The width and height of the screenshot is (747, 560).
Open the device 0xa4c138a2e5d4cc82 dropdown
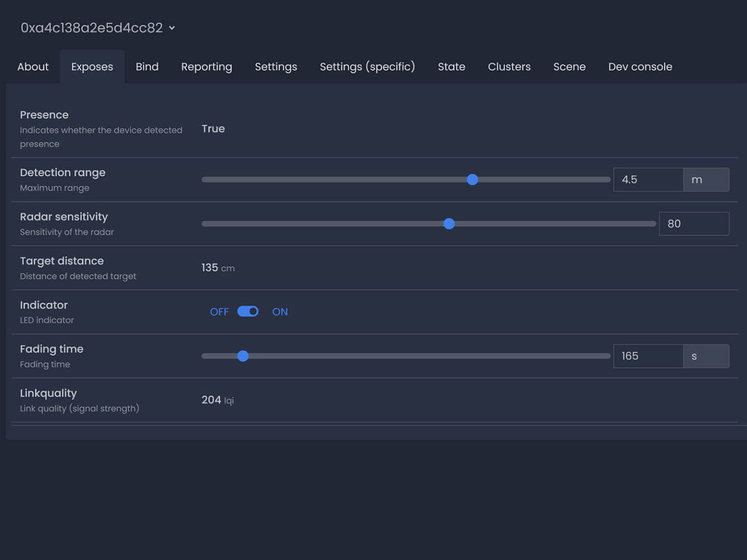[x=97, y=28]
